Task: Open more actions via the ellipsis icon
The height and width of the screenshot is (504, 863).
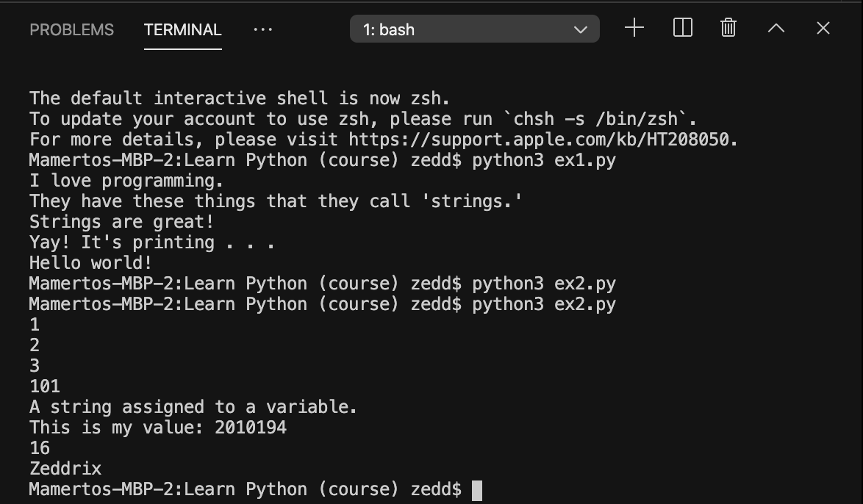Action: (x=262, y=29)
